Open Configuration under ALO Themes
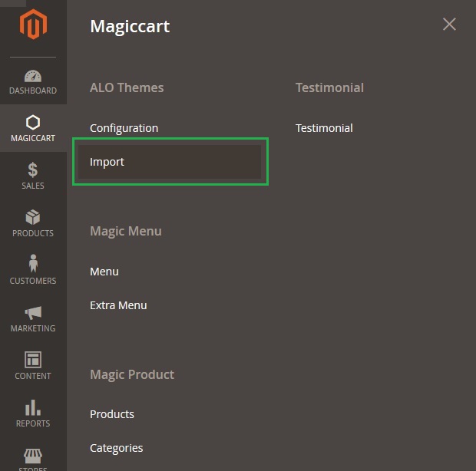 [124, 128]
